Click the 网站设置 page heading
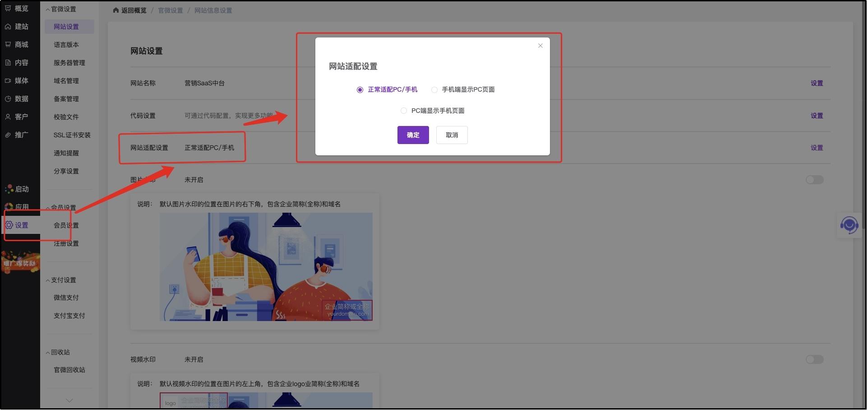 tap(147, 51)
